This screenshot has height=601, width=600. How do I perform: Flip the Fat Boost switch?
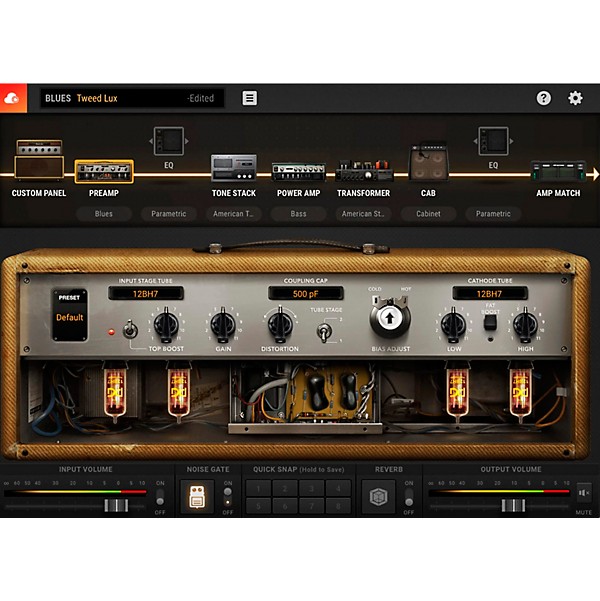coord(490,329)
